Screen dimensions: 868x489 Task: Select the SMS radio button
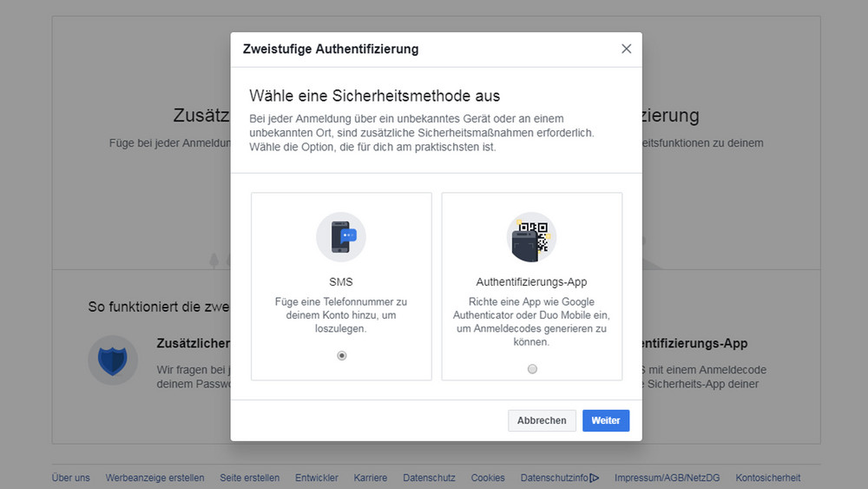(x=342, y=355)
